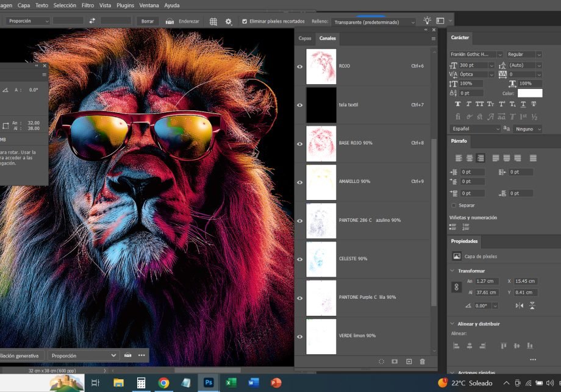Load channel as selection icon
The image size is (561, 392).
[381, 362]
